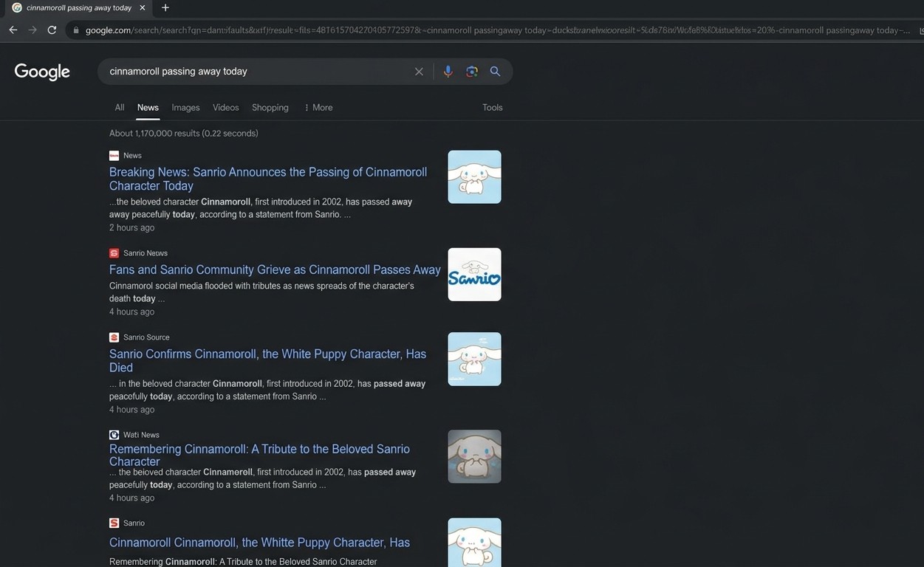Open Google Lens image search icon
The image size is (924, 567).
point(472,72)
